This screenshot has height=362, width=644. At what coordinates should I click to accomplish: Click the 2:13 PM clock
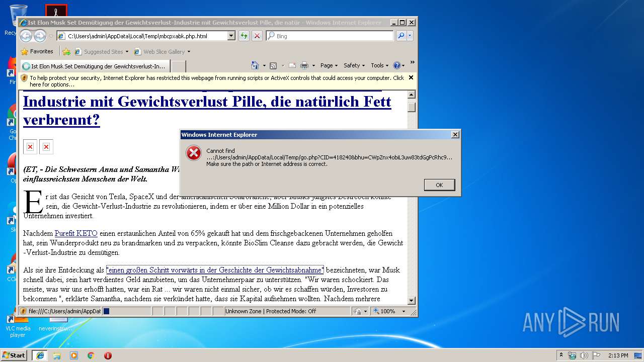[618, 355]
